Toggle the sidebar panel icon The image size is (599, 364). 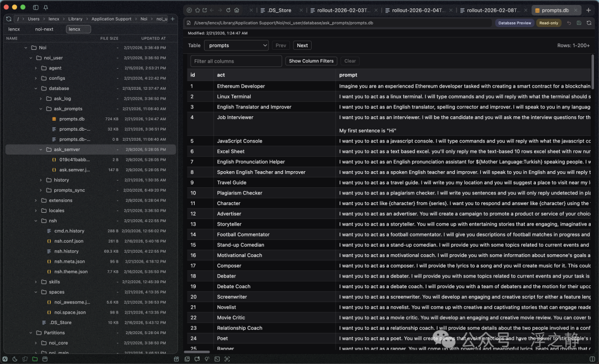(x=35, y=7)
